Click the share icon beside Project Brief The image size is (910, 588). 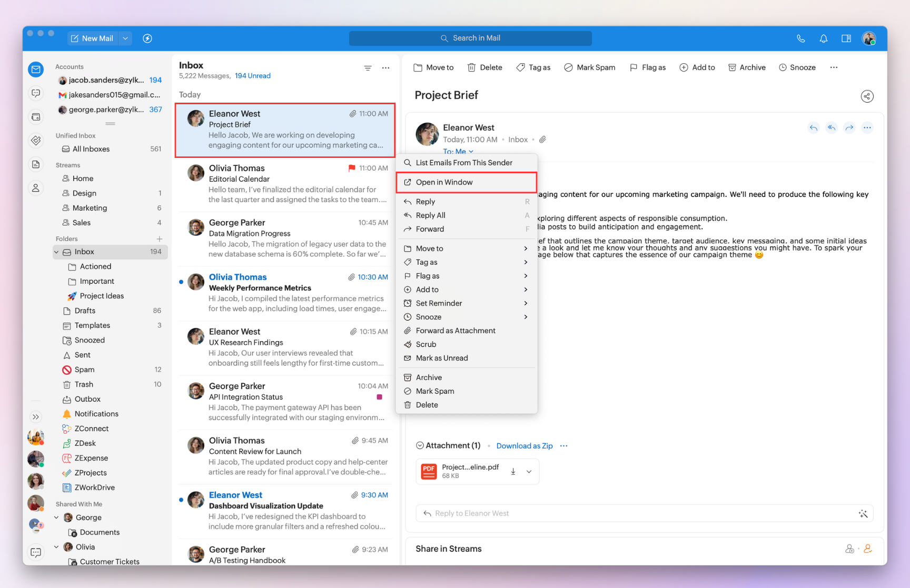(x=867, y=96)
